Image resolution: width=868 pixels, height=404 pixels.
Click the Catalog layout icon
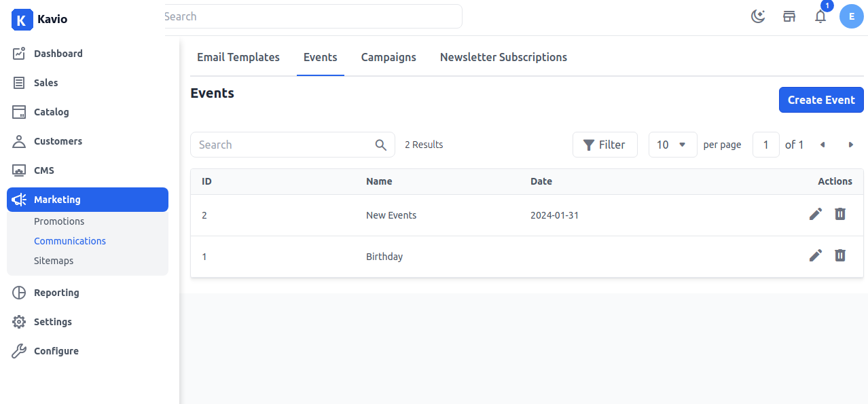point(19,112)
